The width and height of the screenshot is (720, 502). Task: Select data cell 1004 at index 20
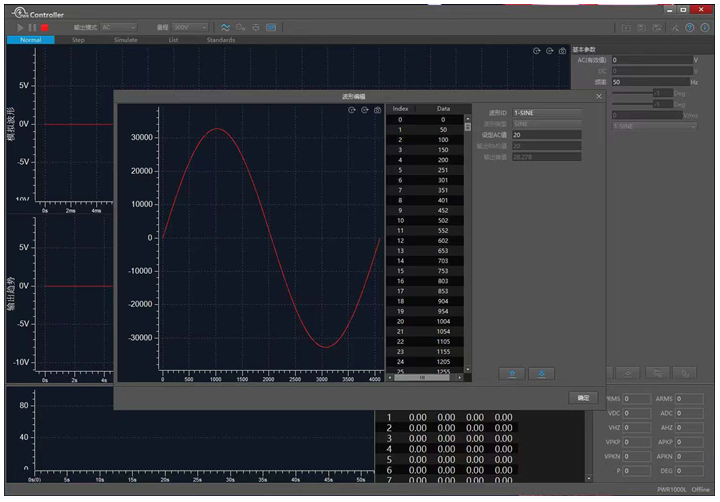point(443,322)
